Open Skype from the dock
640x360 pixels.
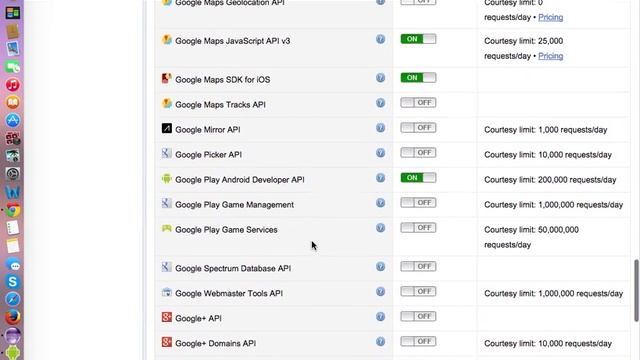coord(13,282)
